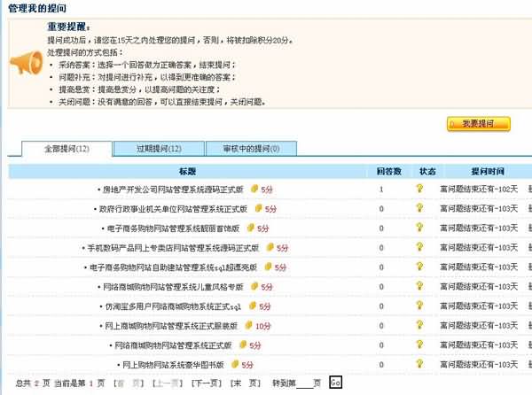Click the Go button in pagination
The height and width of the screenshot is (395, 532).
click(x=335, y=383)
